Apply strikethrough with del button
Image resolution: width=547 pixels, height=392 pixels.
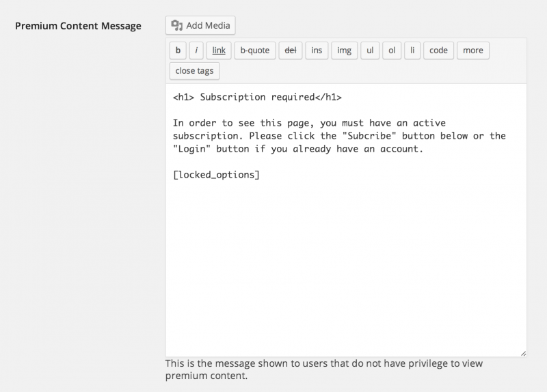pyautogui.click(x=291, y=51)
